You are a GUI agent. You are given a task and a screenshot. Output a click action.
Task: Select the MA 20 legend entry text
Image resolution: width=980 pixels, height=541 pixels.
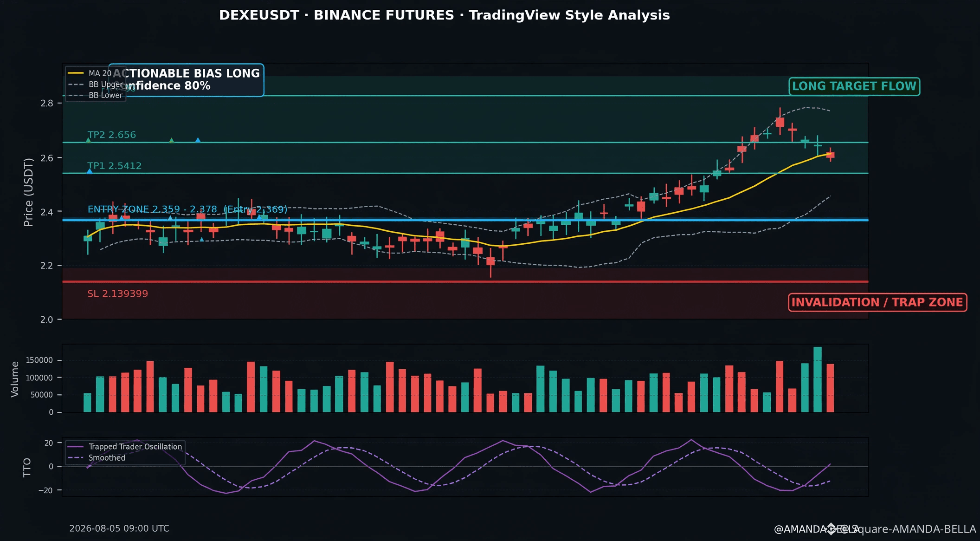point(100,73)
